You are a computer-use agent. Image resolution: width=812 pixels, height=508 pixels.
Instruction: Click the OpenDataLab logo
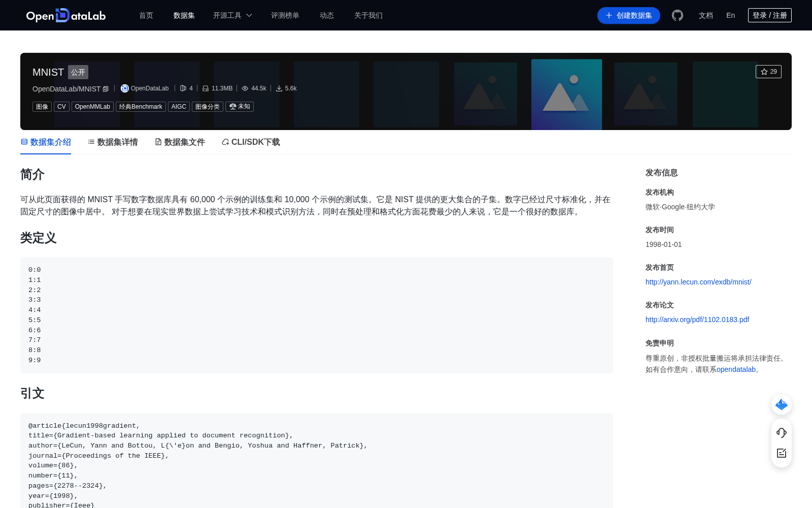[x=66, y=15]
